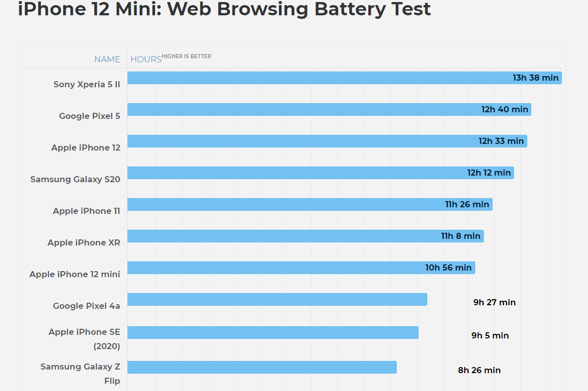Select the Samsung Galaxy S20 bar
The image size is (588, 391).
point(320,173)
